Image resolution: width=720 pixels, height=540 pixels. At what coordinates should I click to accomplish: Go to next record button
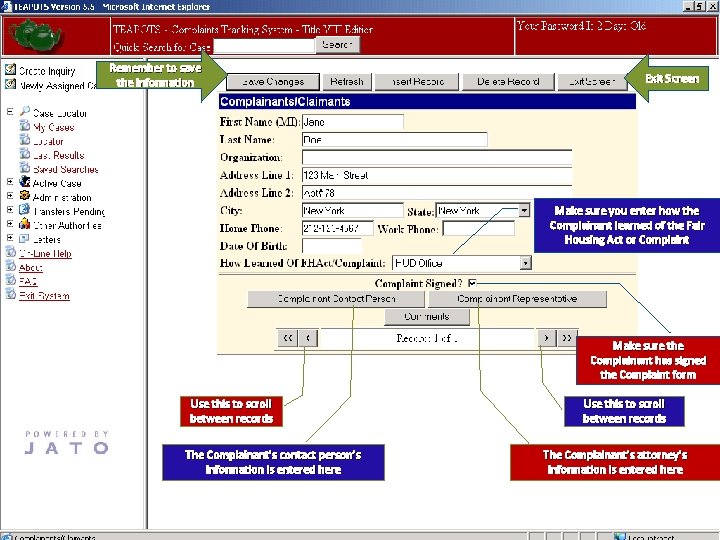[546, 338]
